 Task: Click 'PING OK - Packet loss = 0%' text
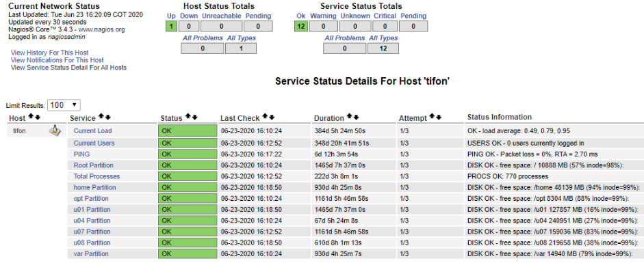pos(506,154)
